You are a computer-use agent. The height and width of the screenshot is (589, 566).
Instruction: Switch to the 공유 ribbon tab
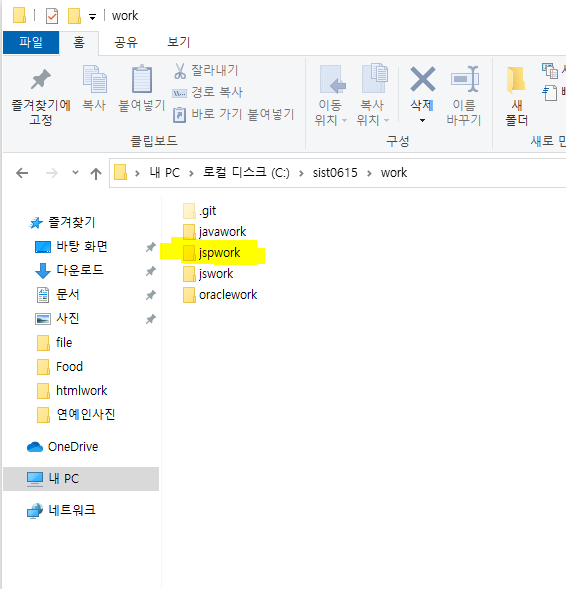pos(126,42)
